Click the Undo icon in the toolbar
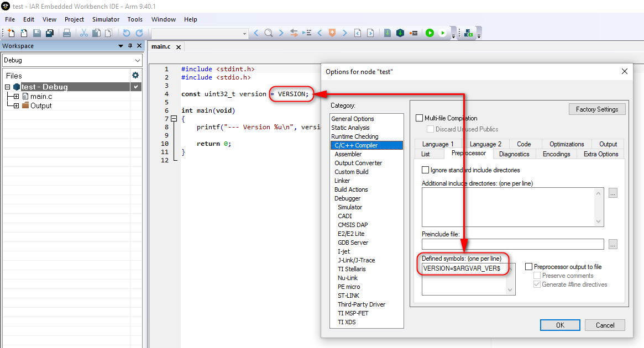Image resolution: width=644 pixels, height=348 pixels. tap(126, 33)
